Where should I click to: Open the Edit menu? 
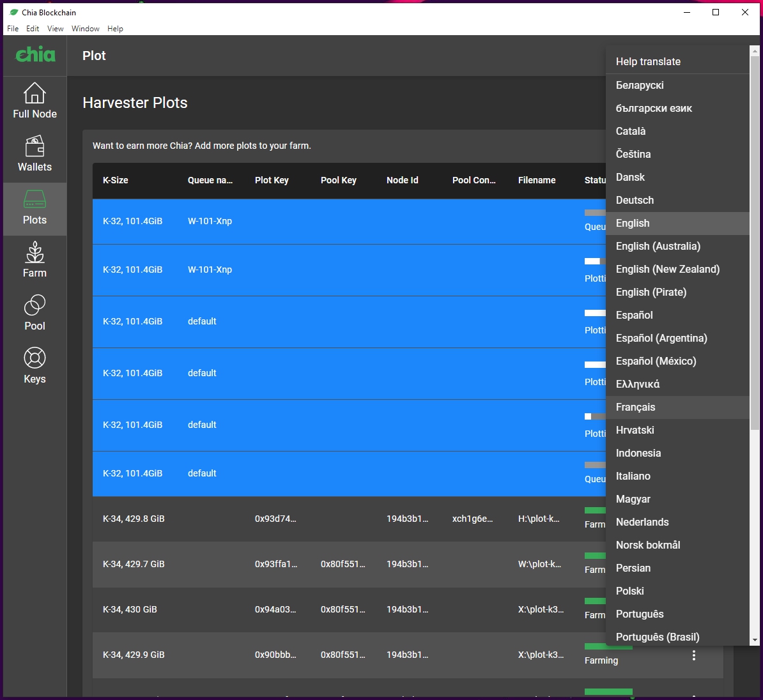tap(33, 29)
